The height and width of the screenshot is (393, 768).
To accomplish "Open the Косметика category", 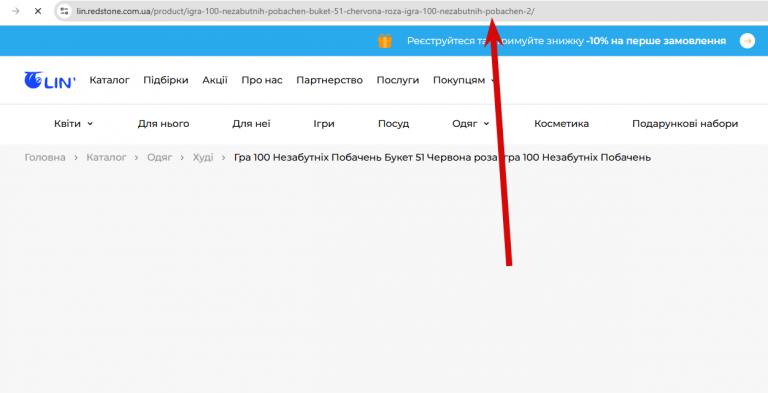I will 561,123.
